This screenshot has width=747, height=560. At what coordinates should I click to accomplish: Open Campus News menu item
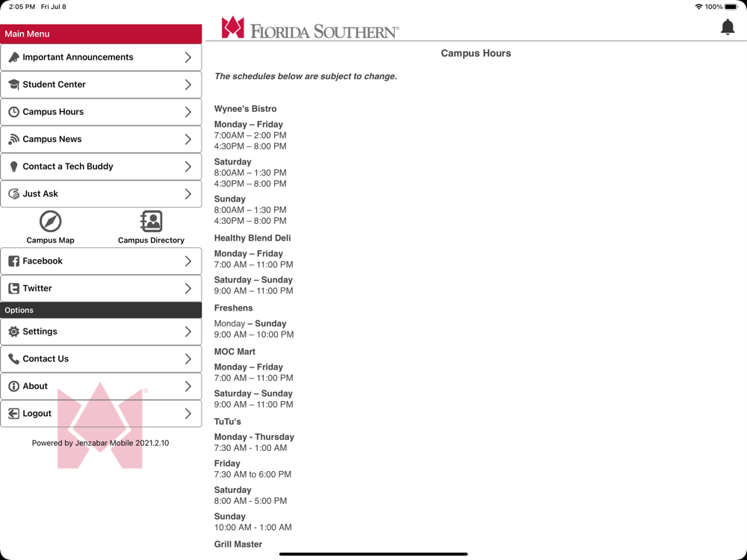coord(101,139)
